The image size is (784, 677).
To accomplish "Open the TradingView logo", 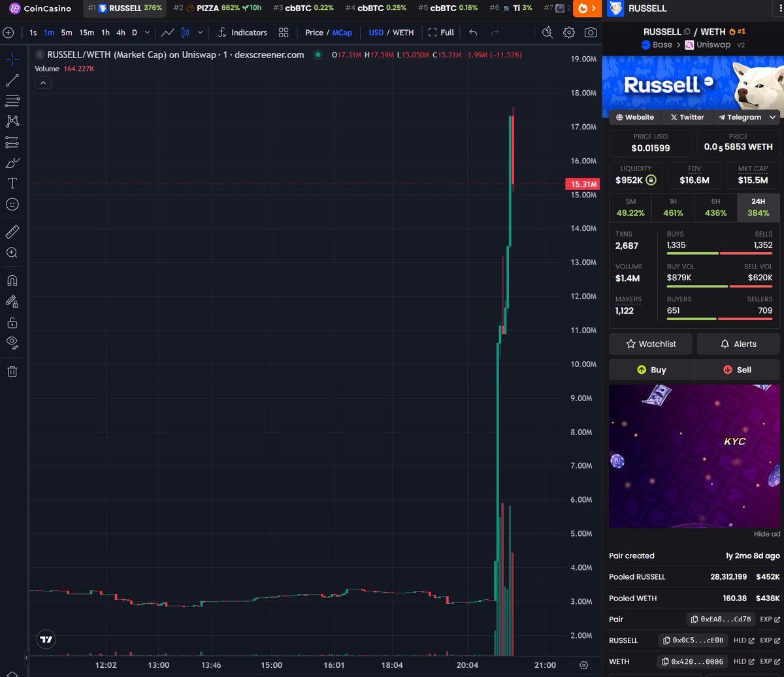I will (46, 640).
